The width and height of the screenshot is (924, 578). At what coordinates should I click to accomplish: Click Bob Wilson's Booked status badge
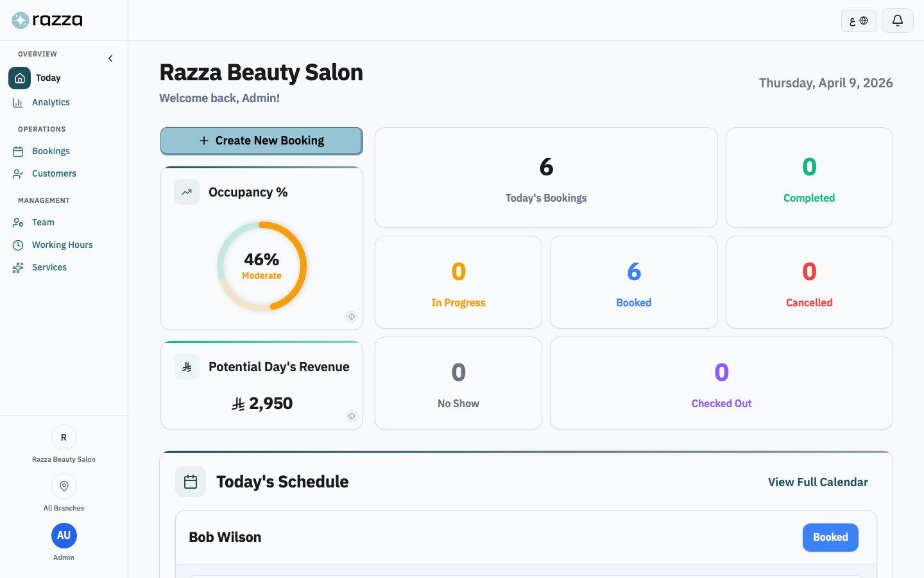pos(830,538)
